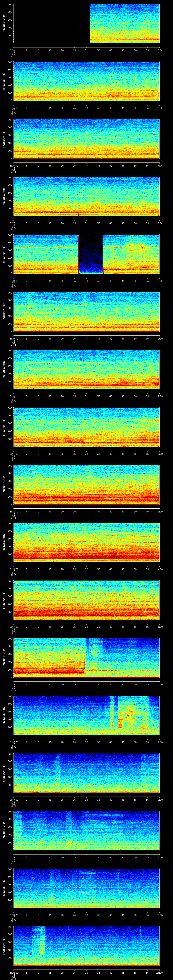Select the spectrogram panel starting at 8:09:00
Screen dimensions: 173x980
[86, 312]
